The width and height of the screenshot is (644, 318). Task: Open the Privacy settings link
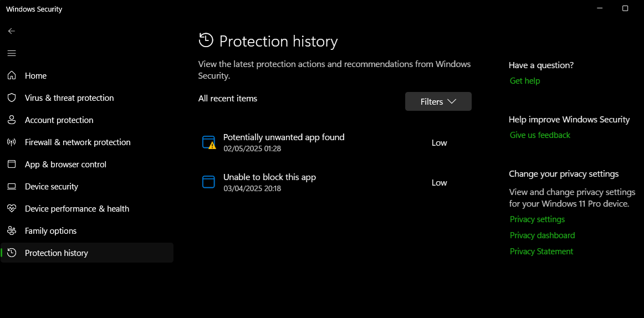(537, 219)
